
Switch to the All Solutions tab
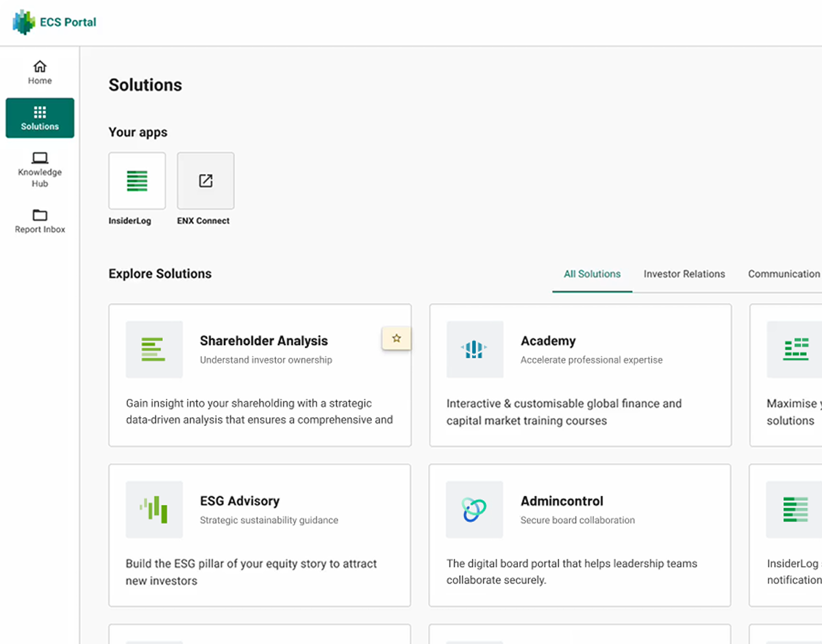pyautogui.click(x=592, y=274)
